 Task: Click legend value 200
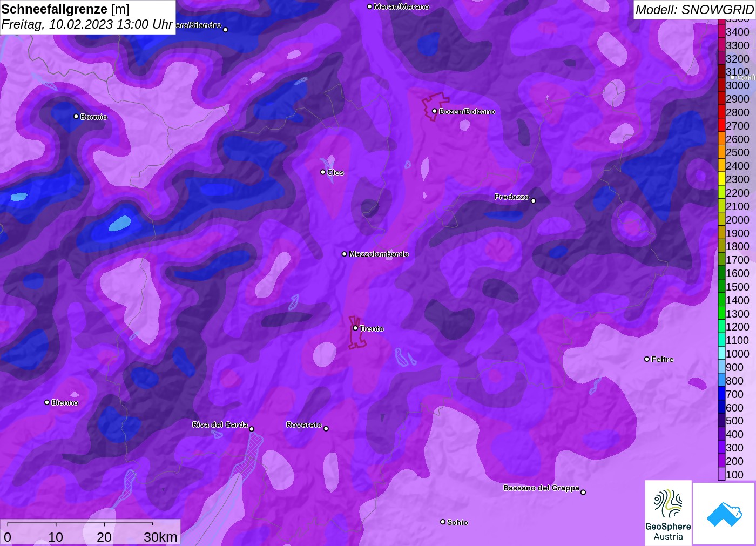[734, 461]
